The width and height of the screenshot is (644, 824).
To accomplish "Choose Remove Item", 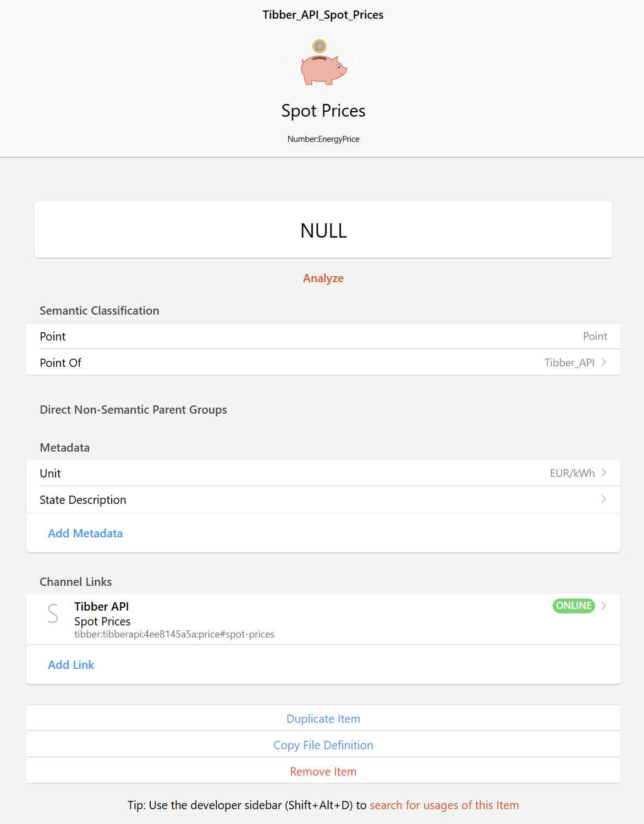I will [323, 771].
